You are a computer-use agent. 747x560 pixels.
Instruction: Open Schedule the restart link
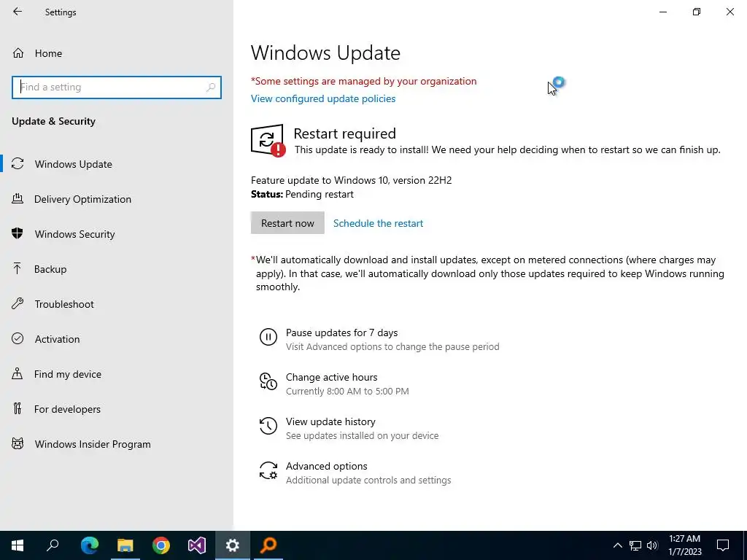pos(379,223)
